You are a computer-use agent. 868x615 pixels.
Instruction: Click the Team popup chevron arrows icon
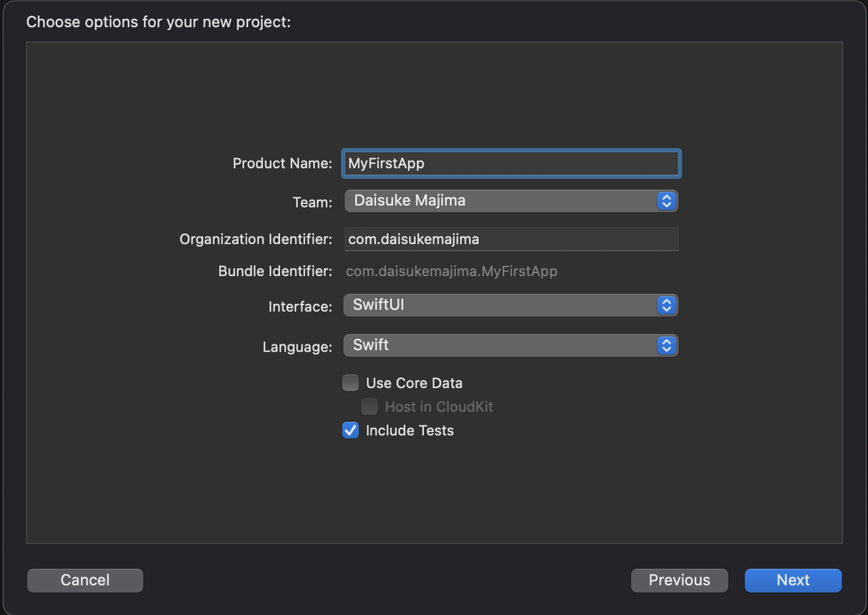point(667,201)
